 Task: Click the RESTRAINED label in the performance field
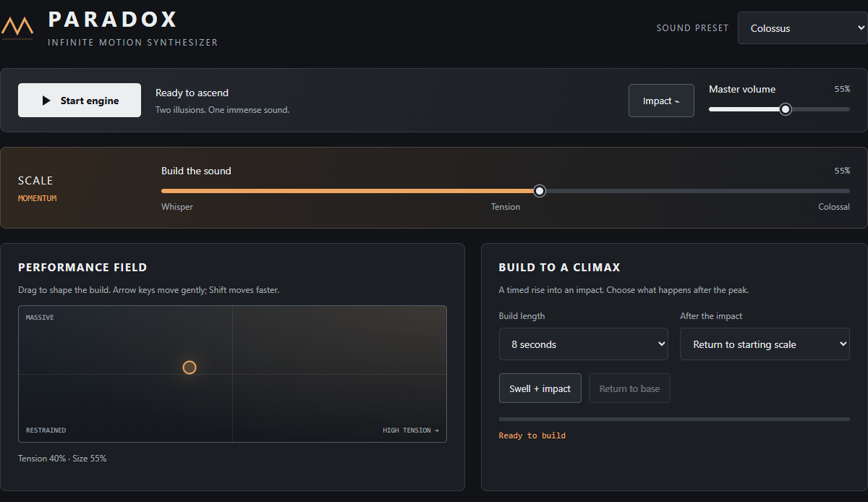point(46,430)
